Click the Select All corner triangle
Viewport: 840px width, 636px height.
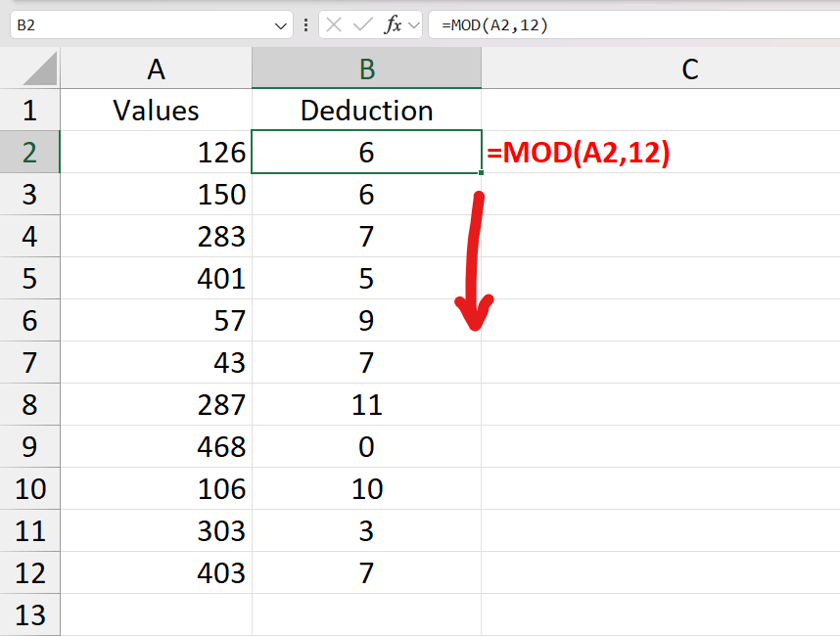(x=40, y=68)
